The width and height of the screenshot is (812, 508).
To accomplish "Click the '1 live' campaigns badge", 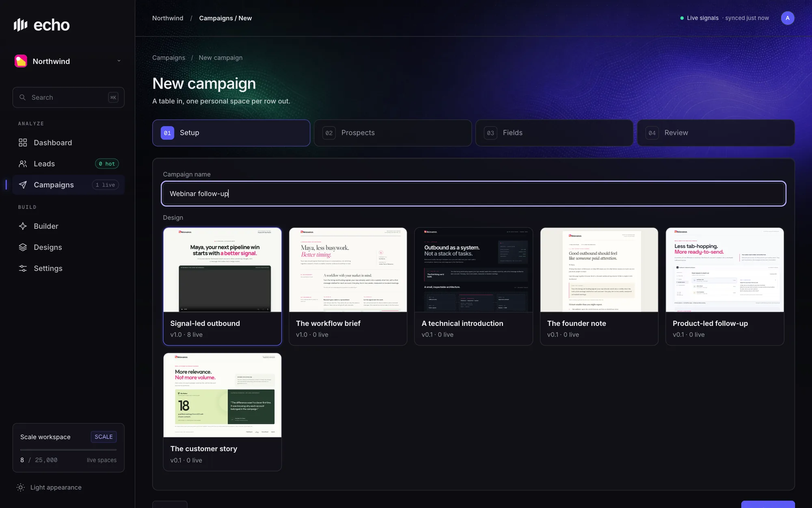I will click(x=105, y=185).
